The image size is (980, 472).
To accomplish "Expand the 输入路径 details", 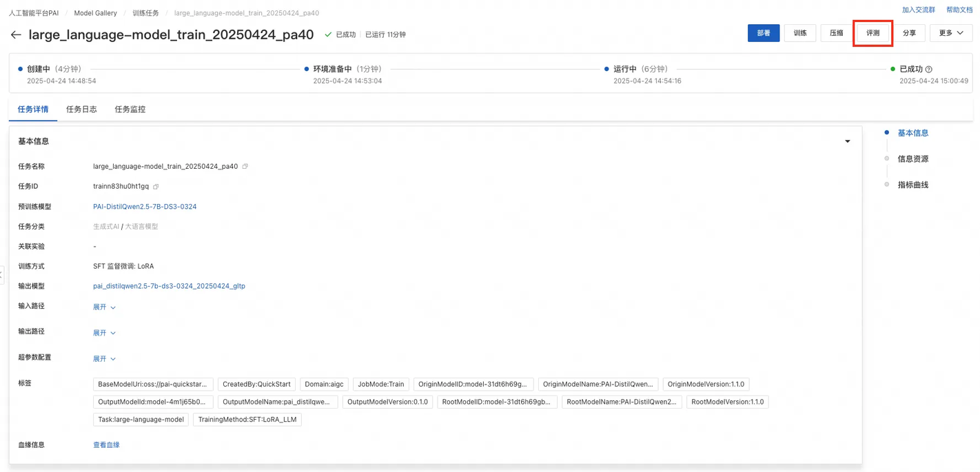I will point(104,307).
